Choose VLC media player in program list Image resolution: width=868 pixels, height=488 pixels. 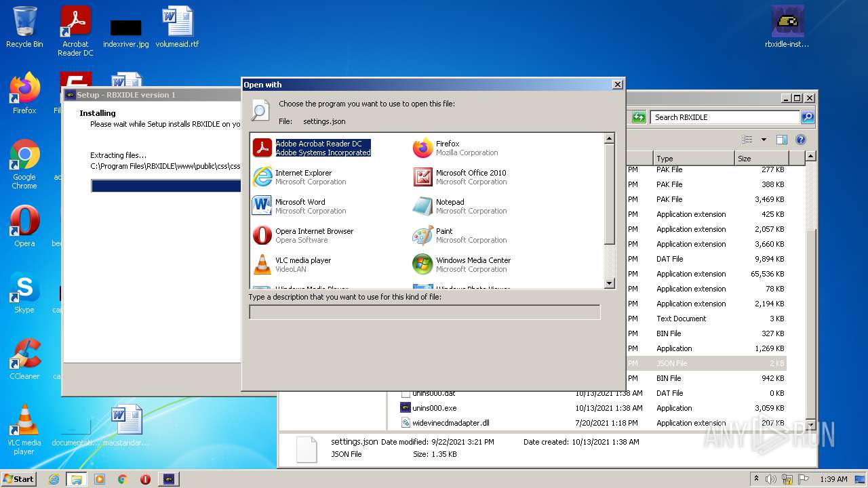(x=292, y=264)
